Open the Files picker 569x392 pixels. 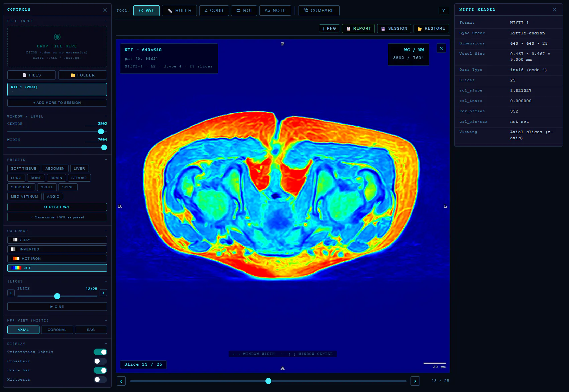point(31,75)
